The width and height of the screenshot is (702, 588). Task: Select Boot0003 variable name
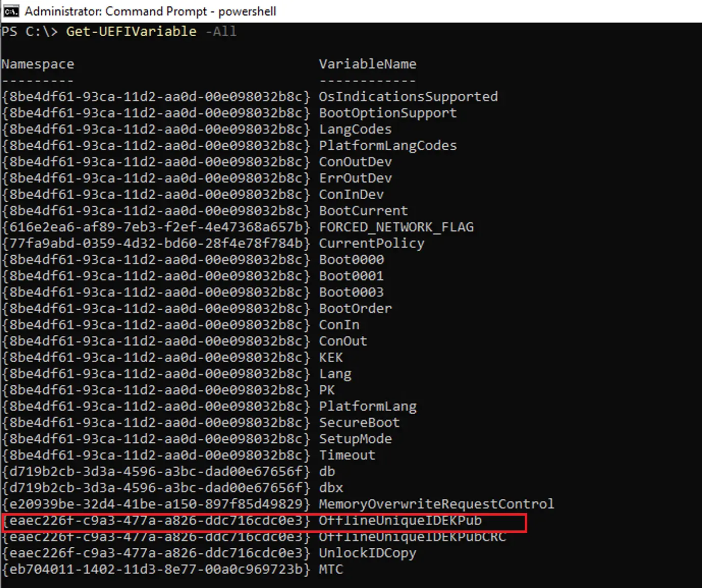tap(351, 292)
